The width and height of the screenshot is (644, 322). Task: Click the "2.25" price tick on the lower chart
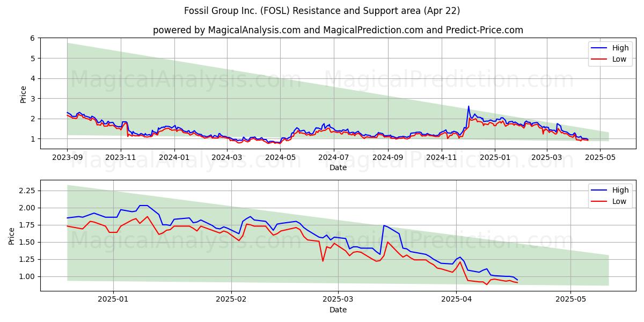coord(27,191)
